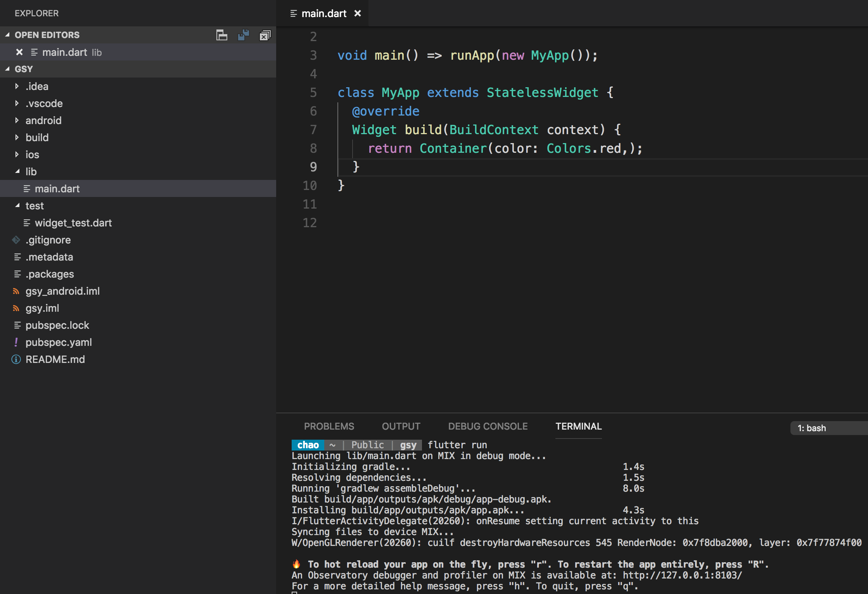Click the Toggle Vertical/Horizontal Editor Layout icon
The width and height of the screenshot is (868, 594).
click(x=222, y=35)
